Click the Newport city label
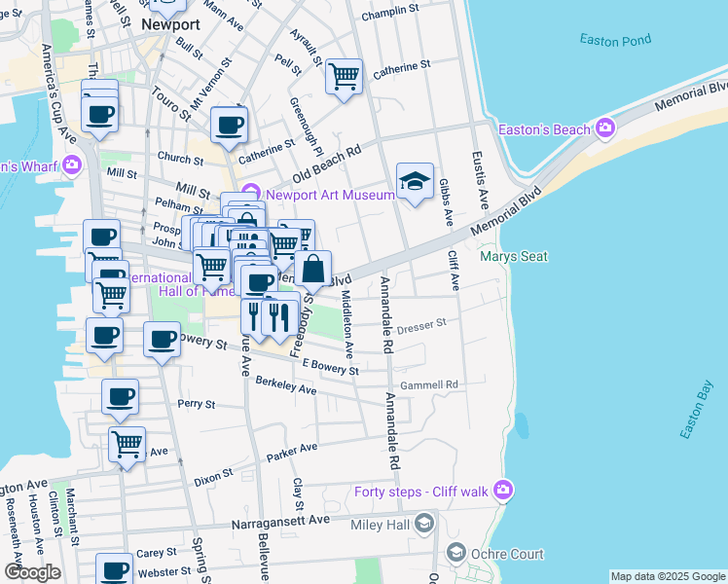Image resolution: width=728 pixels, height=584 pixels. point(171,24)
